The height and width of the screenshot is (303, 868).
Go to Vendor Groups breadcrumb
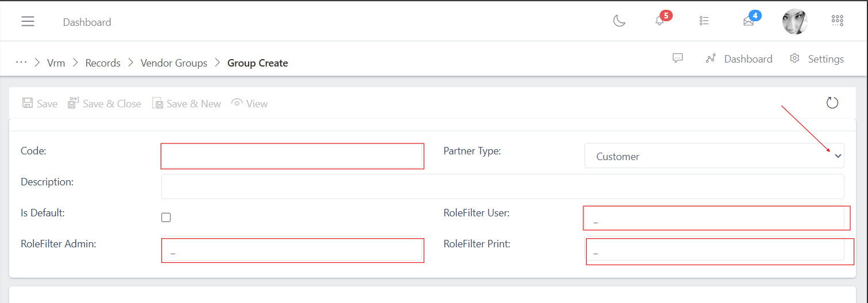[x=174, y=63]
